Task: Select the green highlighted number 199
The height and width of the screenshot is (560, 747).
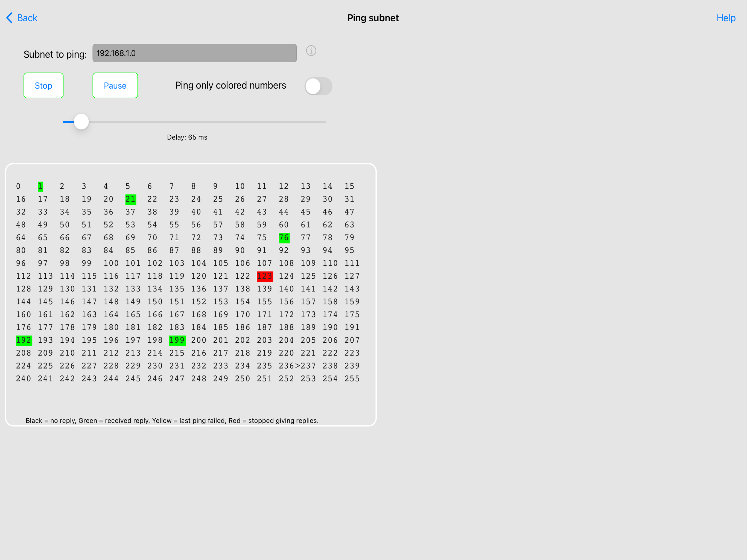Action: point(177,340)
